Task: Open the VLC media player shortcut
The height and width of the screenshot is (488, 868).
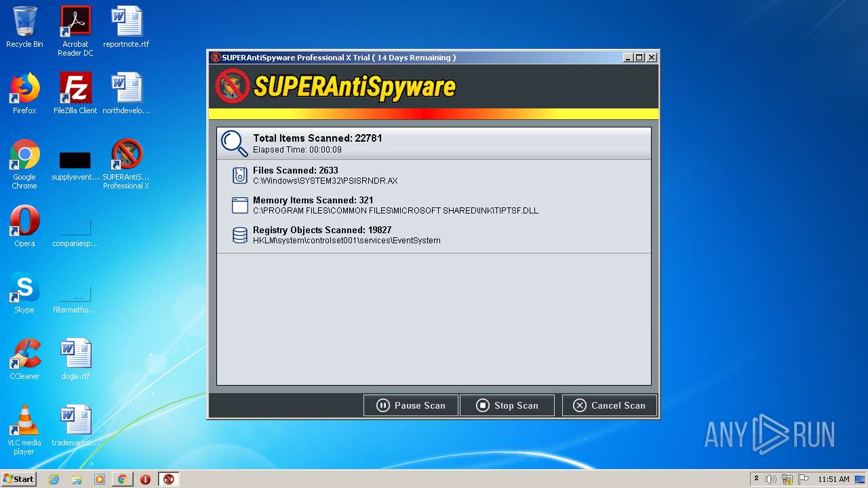Action: point(24,430)
